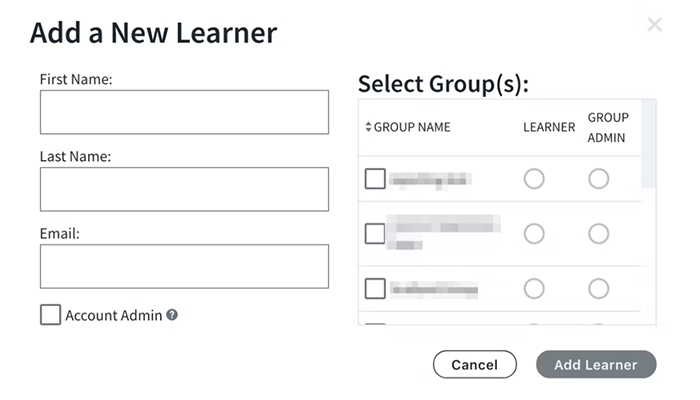Viewport: 700px width, 400px height.
Task: Click the First Name input field
Action: click(x=184, y=112)
